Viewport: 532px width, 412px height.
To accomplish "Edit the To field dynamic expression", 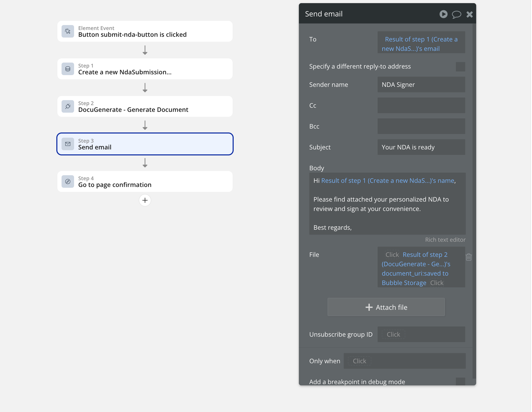I will pos(421,42).
